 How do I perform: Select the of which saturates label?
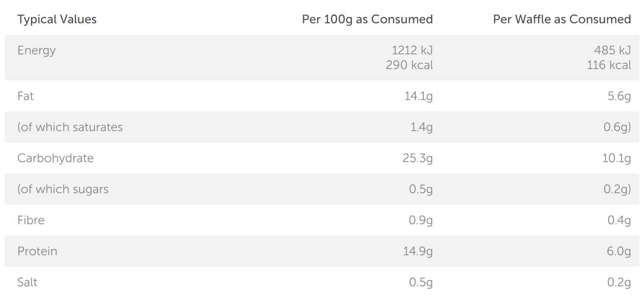click(70, 127)
